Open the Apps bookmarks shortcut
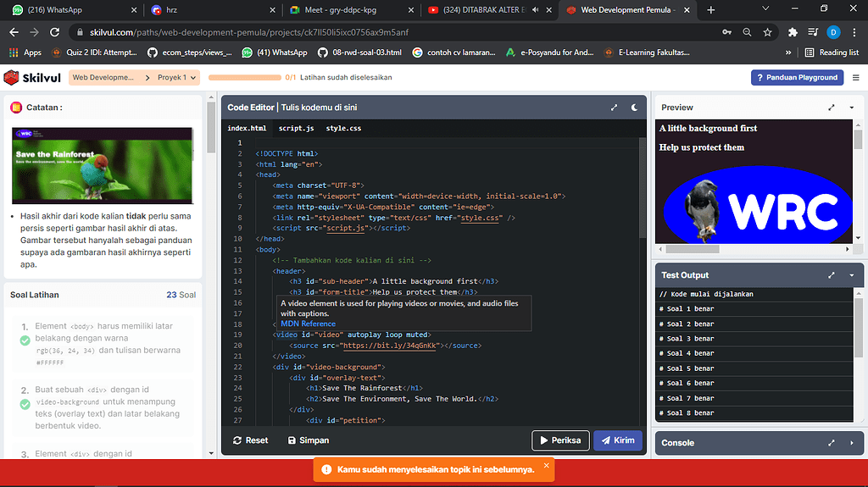868x487 pixels. (25, 53)
